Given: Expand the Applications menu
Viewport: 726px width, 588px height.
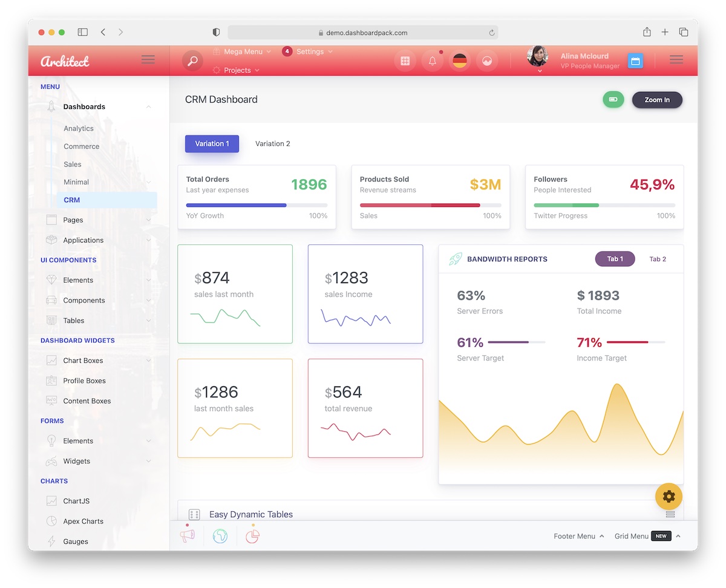Looking at the screenshot, I should click(x=149, y=240).
